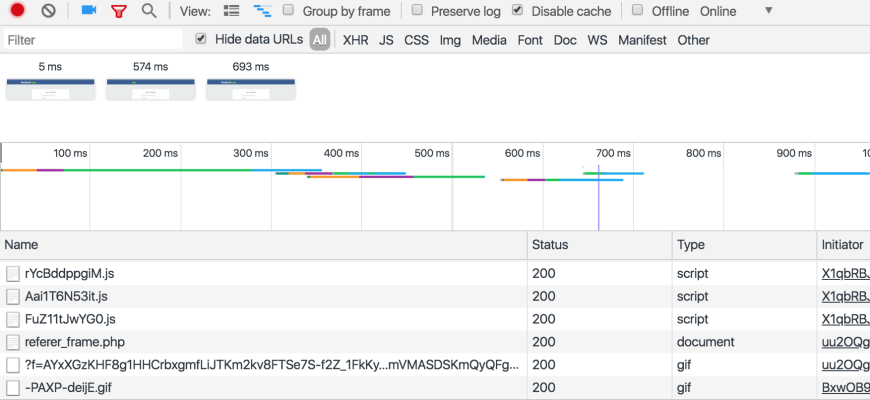Toggle Hide data URLs checkbox
This screenshot has height=400, width=870.
[x=201, y=39]
